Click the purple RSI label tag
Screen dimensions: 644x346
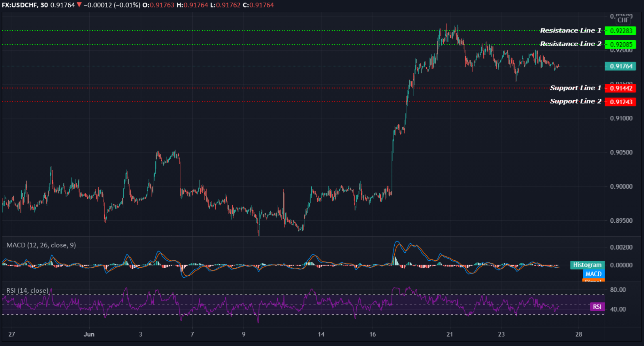coord(597,307)
